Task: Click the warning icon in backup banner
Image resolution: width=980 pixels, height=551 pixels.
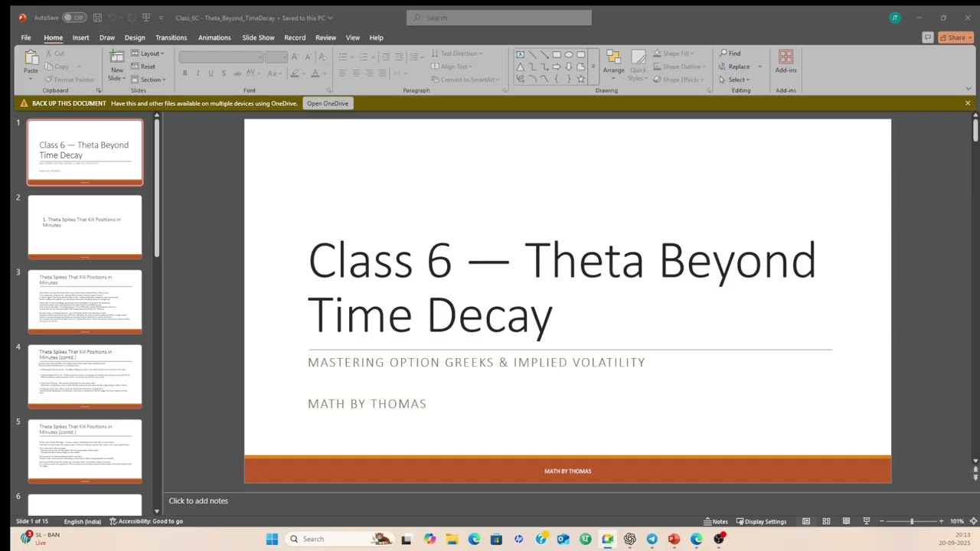Action: coord(24,103)
